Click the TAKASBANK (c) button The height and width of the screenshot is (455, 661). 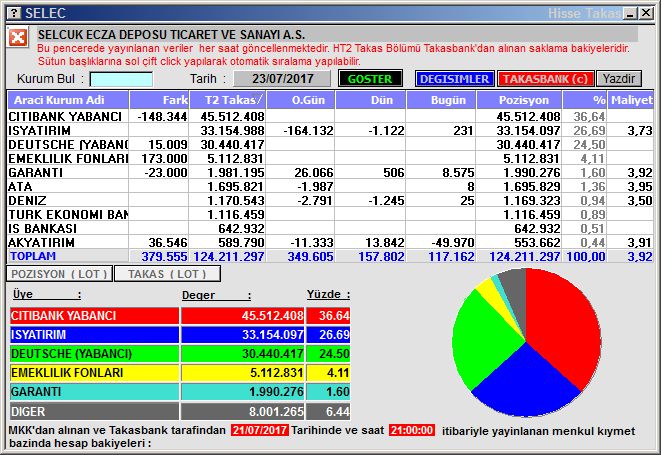tap(545, 79)
